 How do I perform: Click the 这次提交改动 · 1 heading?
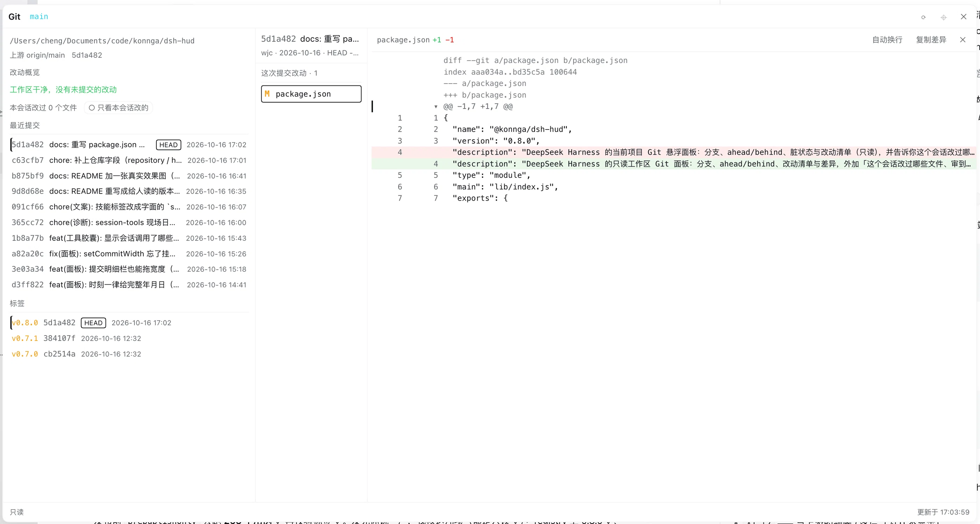tap(289, 73)
